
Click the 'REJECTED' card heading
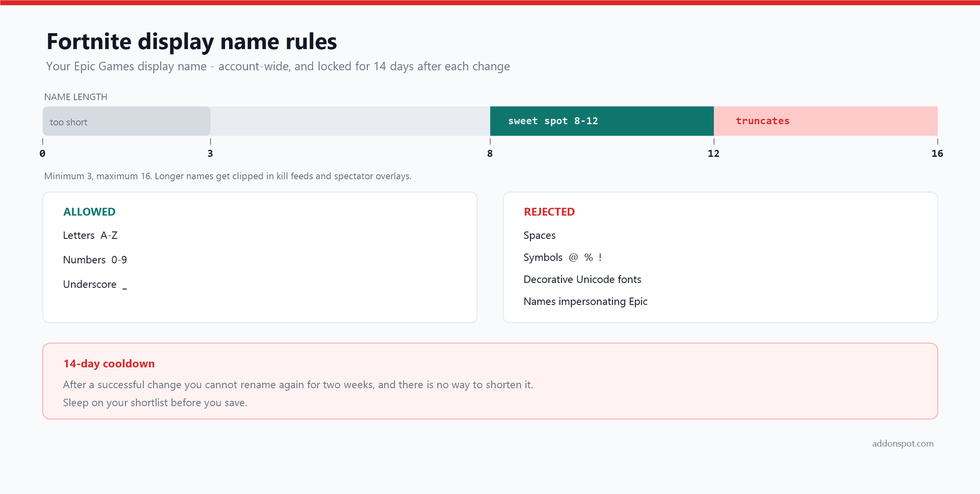click(x=549, y=212)
